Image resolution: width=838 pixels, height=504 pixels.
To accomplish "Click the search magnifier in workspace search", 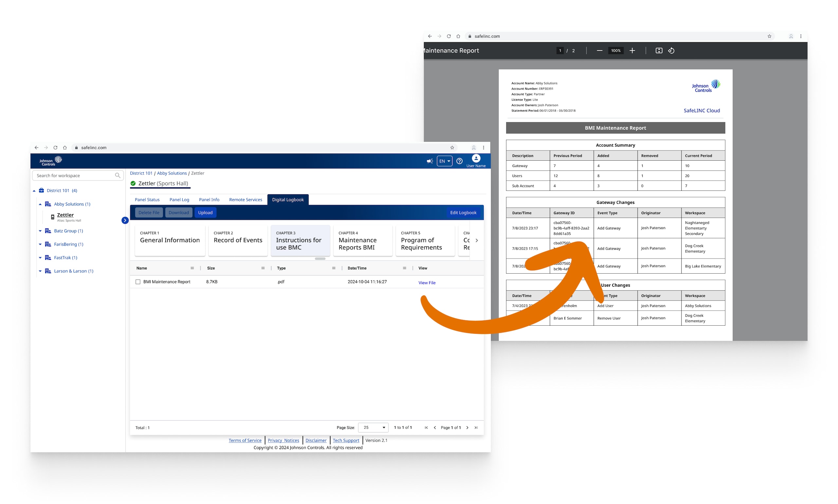I will point(118,176).
